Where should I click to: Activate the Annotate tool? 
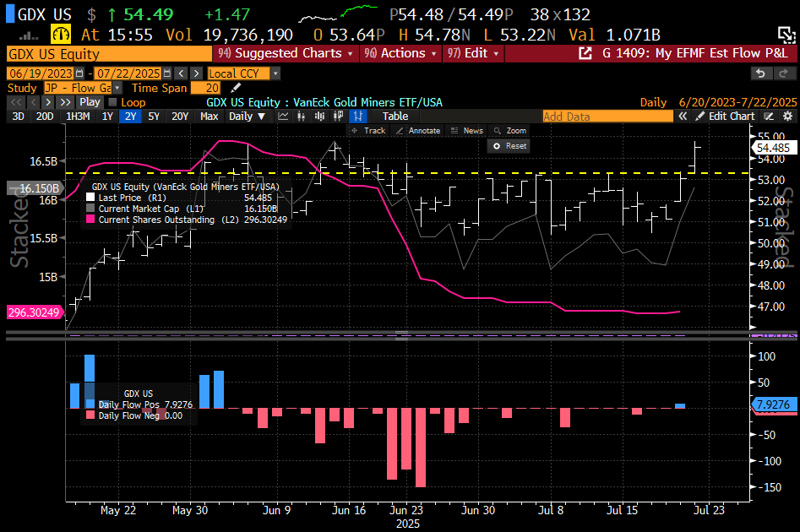[x=418, y=131]
